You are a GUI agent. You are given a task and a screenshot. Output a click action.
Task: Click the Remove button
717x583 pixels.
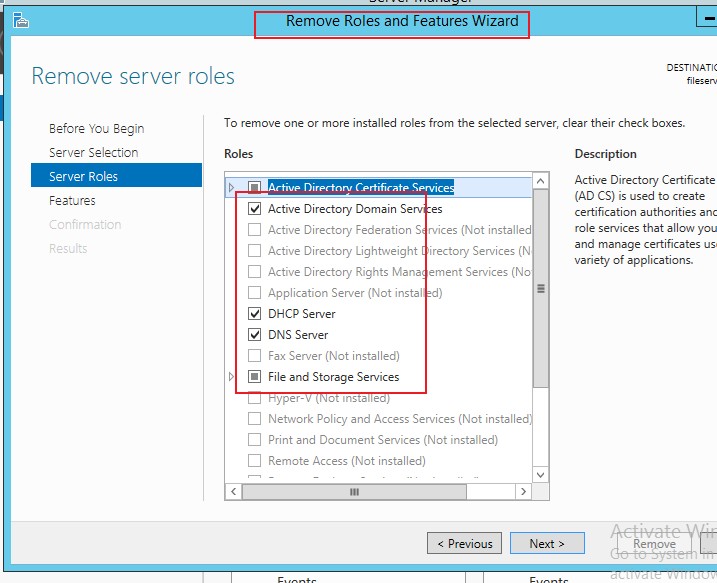(x=654, y=543)
